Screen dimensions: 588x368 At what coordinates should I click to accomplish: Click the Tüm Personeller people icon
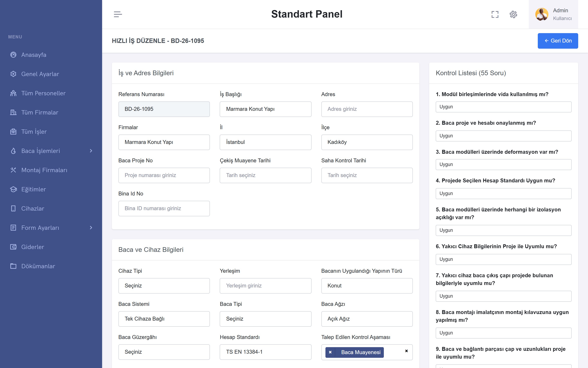pyautogui.click(x=13, y=93)
